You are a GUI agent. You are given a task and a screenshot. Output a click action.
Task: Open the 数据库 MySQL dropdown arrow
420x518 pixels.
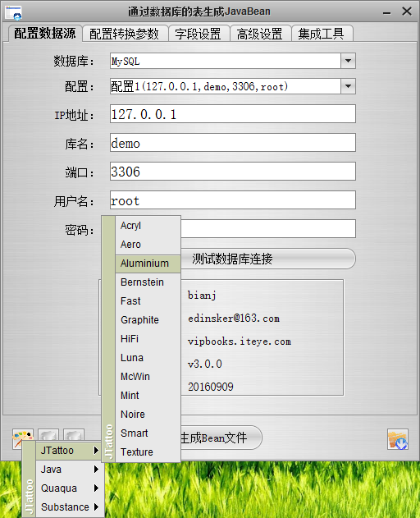click(x=348, y=61)
